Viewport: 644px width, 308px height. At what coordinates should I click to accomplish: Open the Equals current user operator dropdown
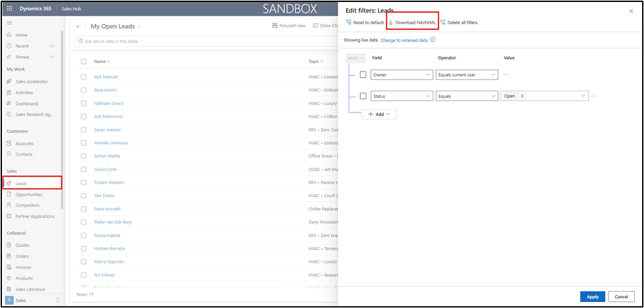pyautogui.click(x=467, y=75)
